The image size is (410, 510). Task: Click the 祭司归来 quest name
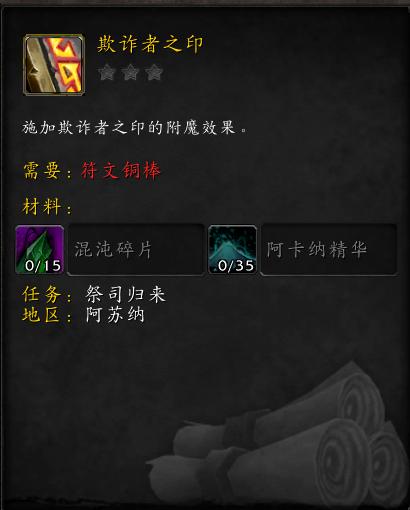coord(125,294)
